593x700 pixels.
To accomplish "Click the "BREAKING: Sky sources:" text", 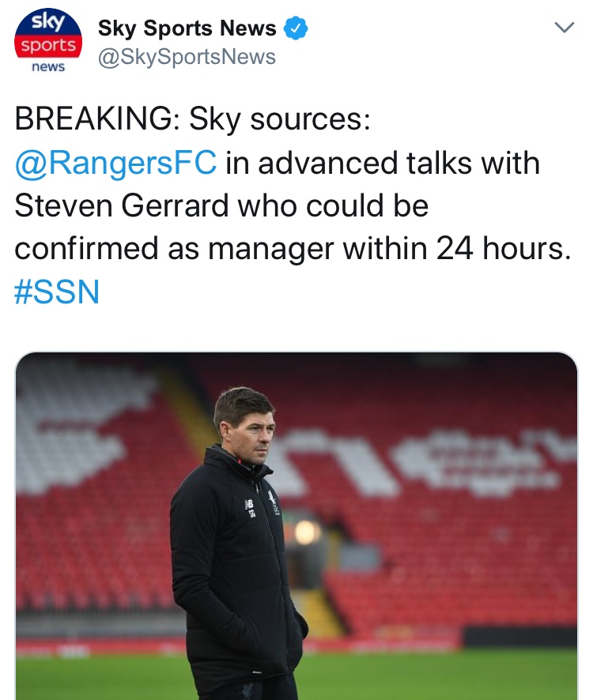I will click(192, 121).
